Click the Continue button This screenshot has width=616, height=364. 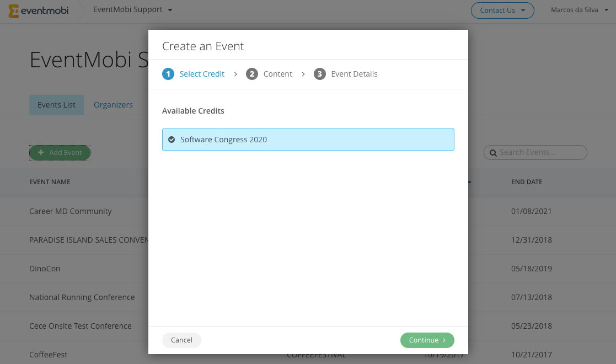coord(427,340)
